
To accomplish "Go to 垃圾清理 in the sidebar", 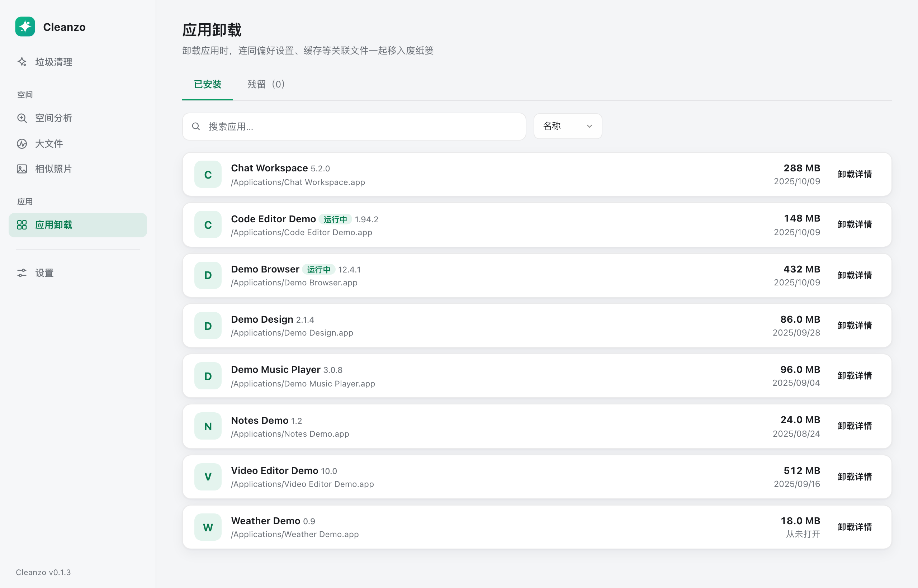I will [x=78, y=62].
